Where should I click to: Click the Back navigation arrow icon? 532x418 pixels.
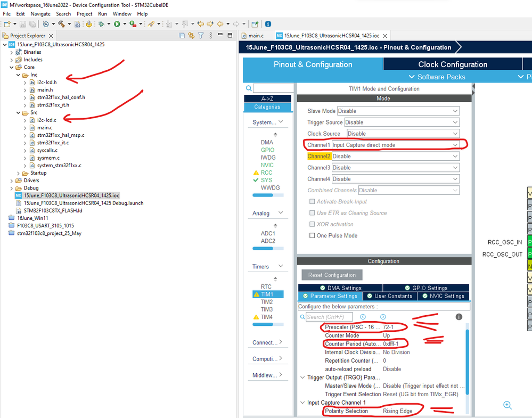(220, 24)
